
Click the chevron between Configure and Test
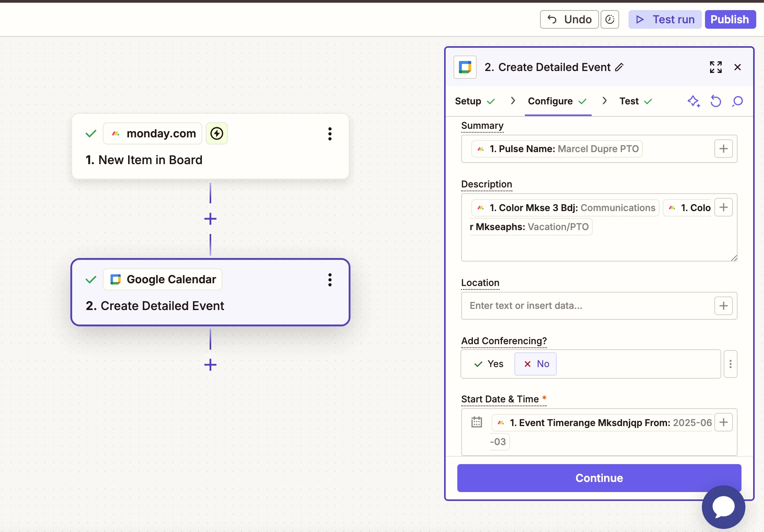pos(604,101)
